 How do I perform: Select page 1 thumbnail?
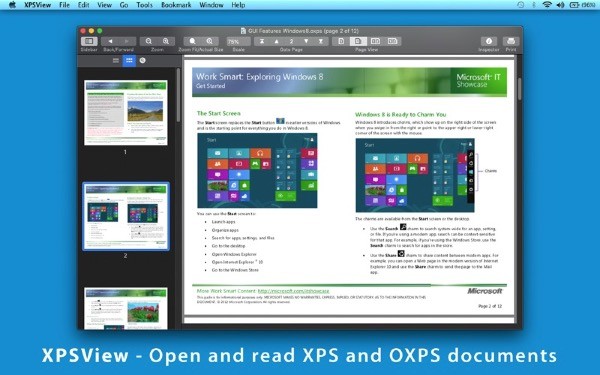tap(126, 112)
